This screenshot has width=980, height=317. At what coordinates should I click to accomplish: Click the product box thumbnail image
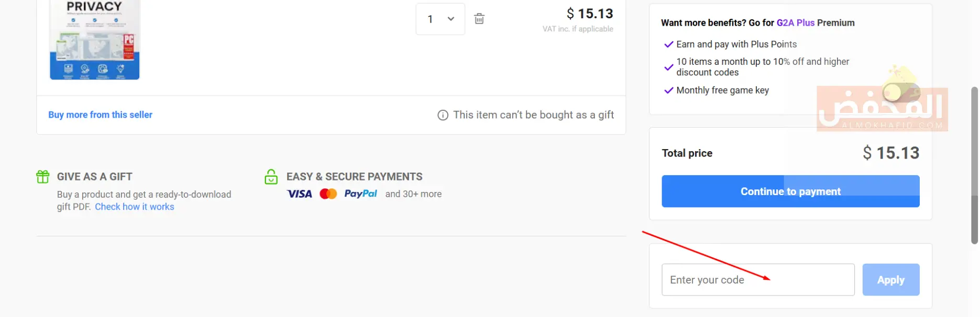[95, 41]
